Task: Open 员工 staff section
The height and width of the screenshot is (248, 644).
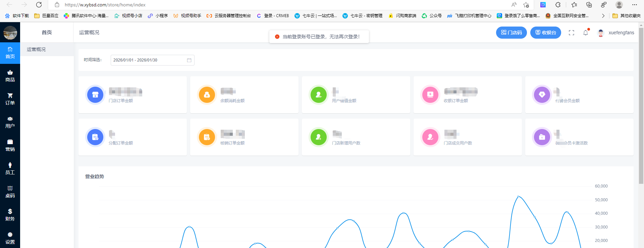Action: click(10, 169)
